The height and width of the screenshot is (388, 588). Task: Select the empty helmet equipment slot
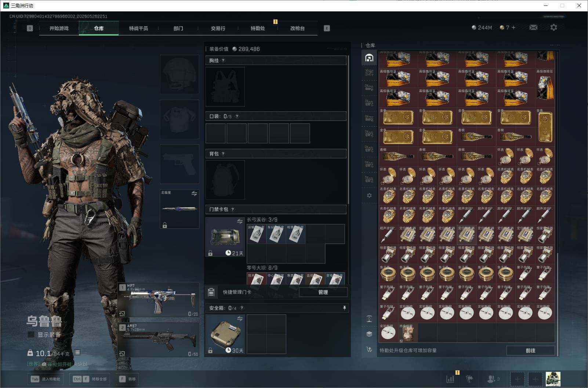179,74
